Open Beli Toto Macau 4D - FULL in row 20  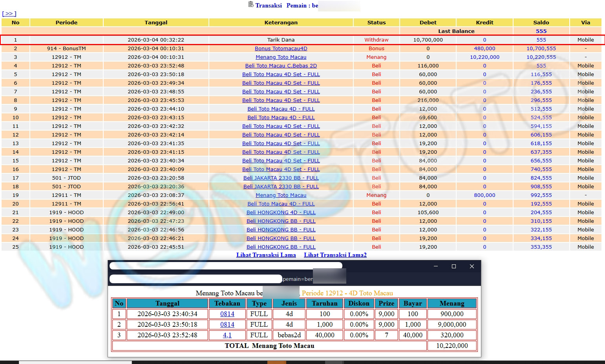click(281, 204)
